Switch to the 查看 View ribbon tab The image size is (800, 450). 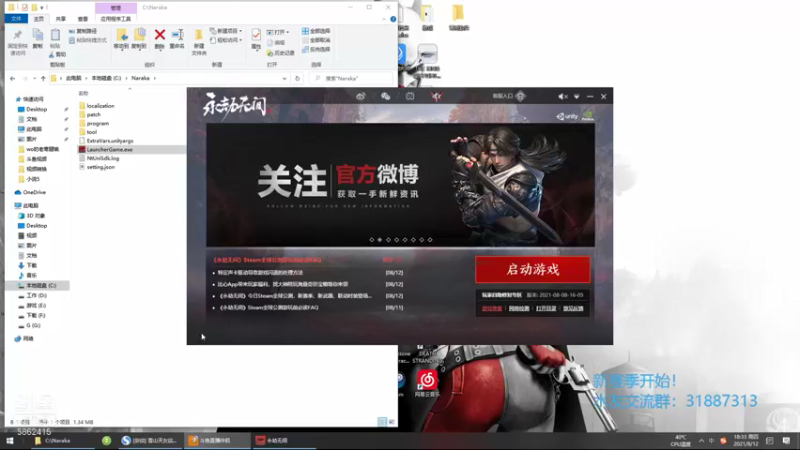[83, 19]
